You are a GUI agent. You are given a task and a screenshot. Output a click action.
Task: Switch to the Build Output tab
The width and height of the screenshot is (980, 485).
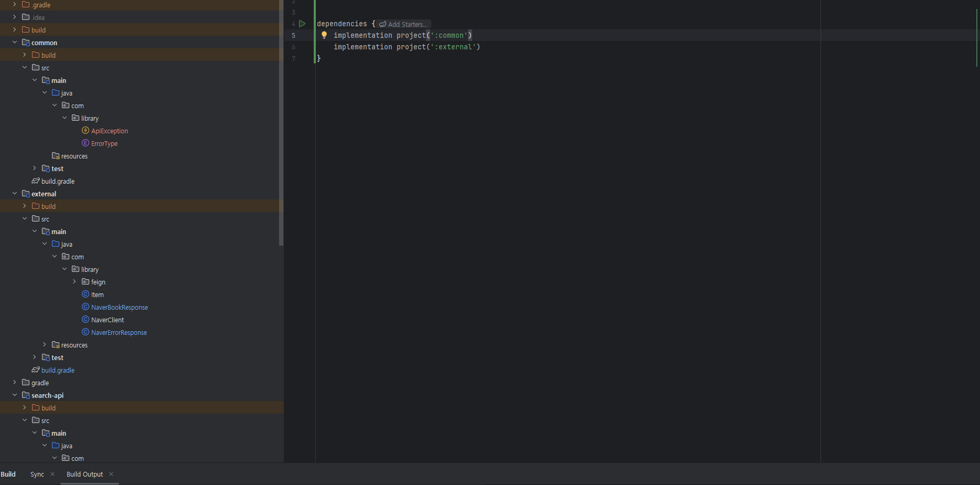[84, 474]
